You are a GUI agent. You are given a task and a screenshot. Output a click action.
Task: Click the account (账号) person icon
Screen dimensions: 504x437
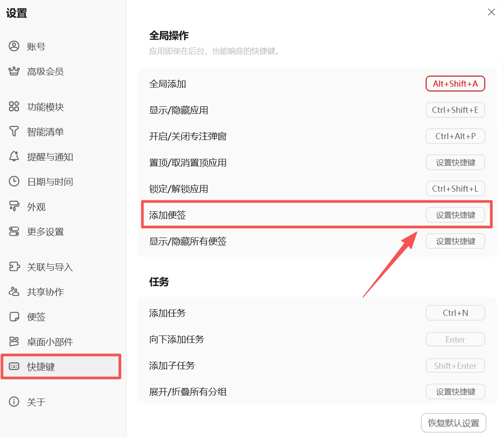pos(13,46)
